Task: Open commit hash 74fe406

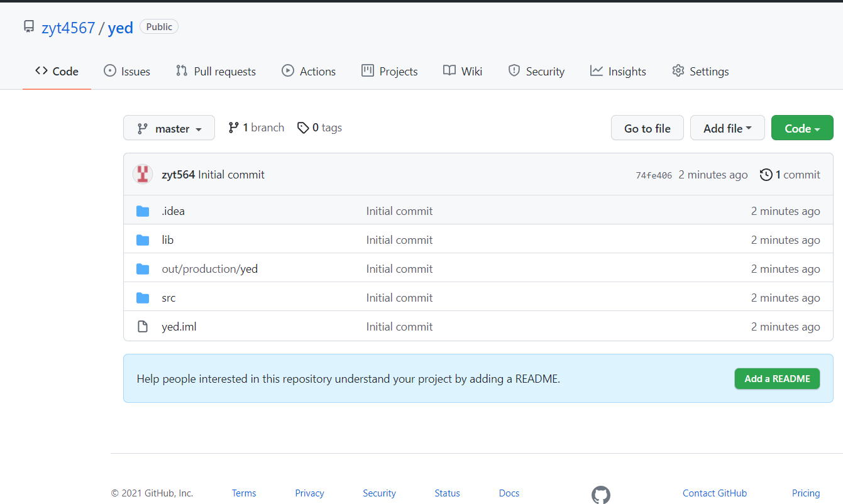Action: pos(654,175)
